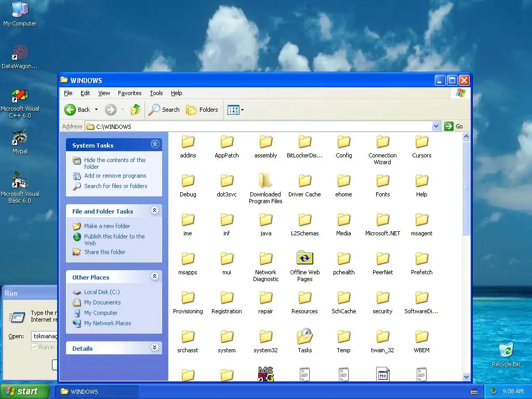Select Microsoft Visual Basic 6.0 shortcut
Screen dimensions: 532x399
tap(20, 188)
